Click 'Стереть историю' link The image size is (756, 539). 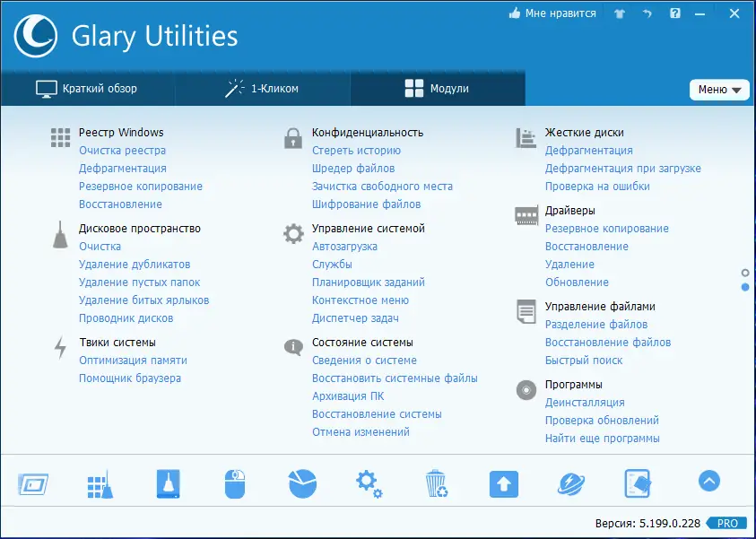click(356, 151)
